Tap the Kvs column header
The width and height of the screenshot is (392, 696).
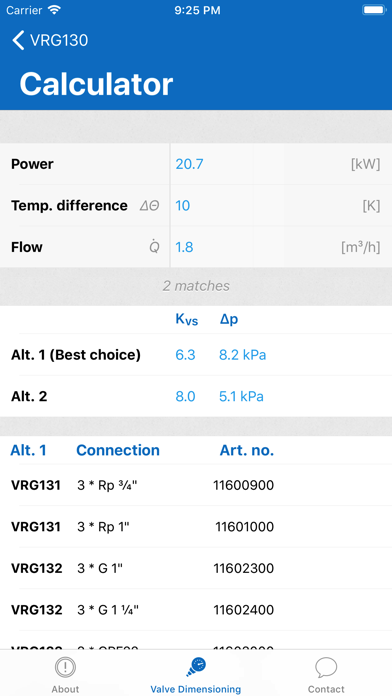[x=186, y=320]
